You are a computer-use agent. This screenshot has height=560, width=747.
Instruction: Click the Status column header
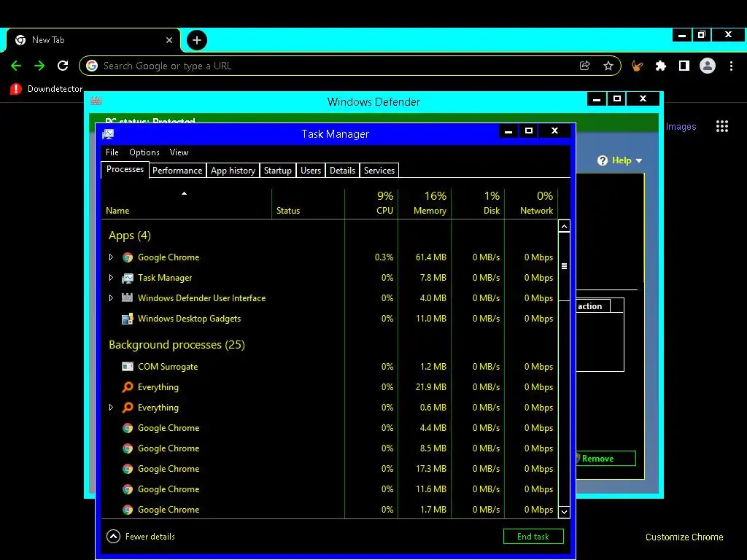(x=308, y=204)
